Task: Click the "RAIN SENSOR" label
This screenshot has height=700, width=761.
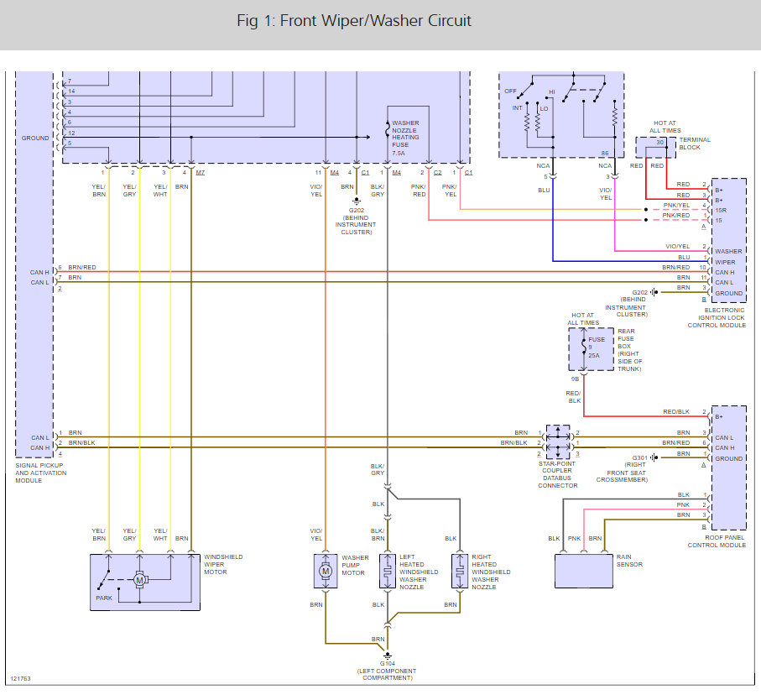Action: pos(629,561)
